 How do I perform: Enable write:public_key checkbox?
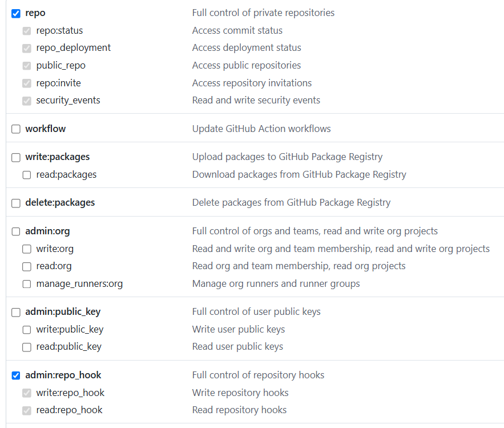27,330
